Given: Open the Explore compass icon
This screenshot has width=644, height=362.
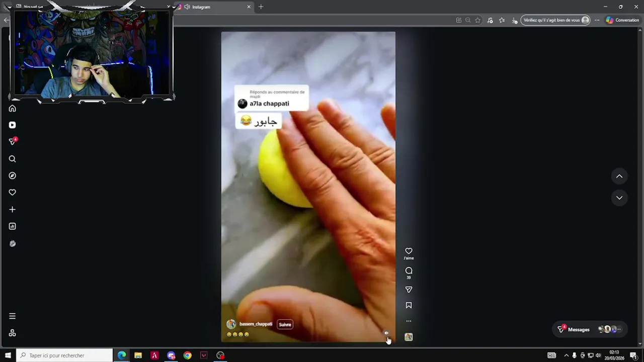Looking at the screenshot, I should [13, 175].
